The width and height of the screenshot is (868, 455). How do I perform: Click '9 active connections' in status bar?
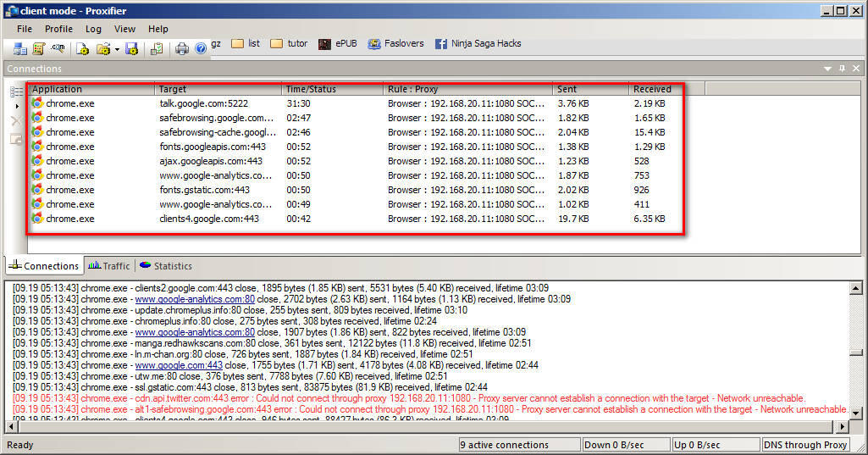click(x=519, y=445)
